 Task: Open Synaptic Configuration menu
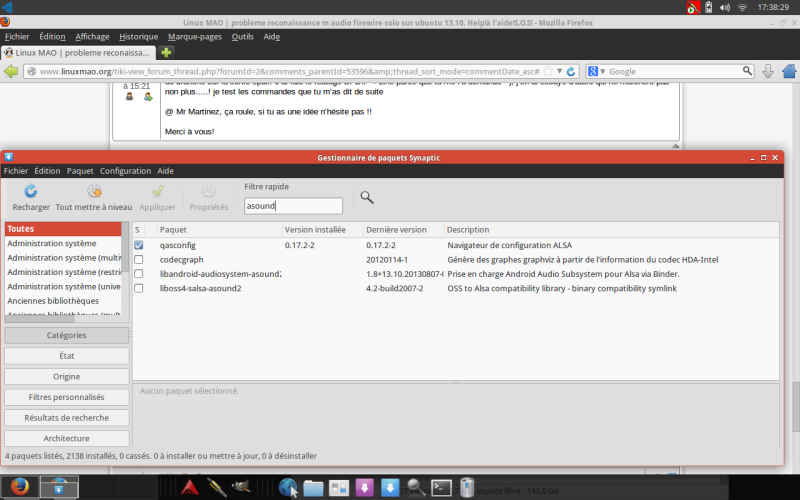[x=126, y=170]
